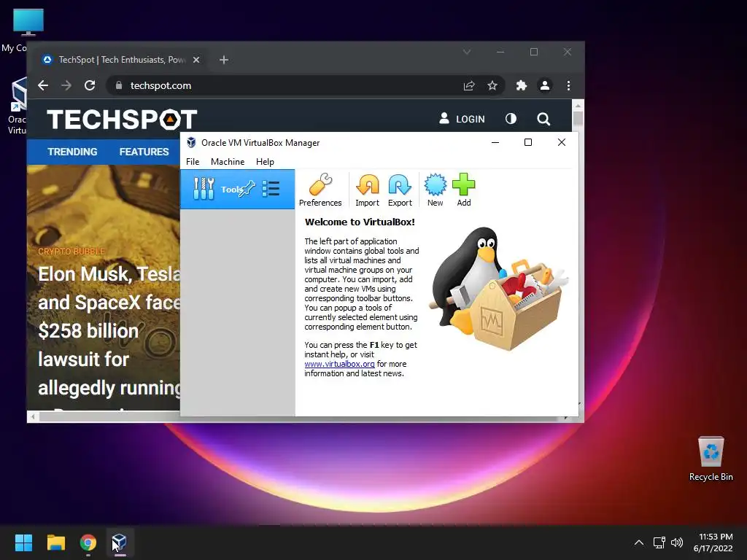747x560 pixels.
Task: Show hidden system tray icons
Action: tap(639, 542)
